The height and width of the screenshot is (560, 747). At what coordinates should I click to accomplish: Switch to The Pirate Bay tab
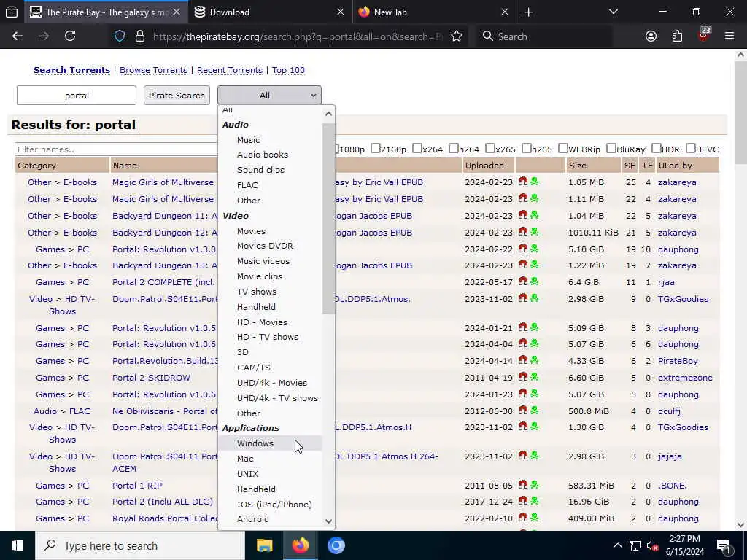pyautogui.click(x=105, y=12)
